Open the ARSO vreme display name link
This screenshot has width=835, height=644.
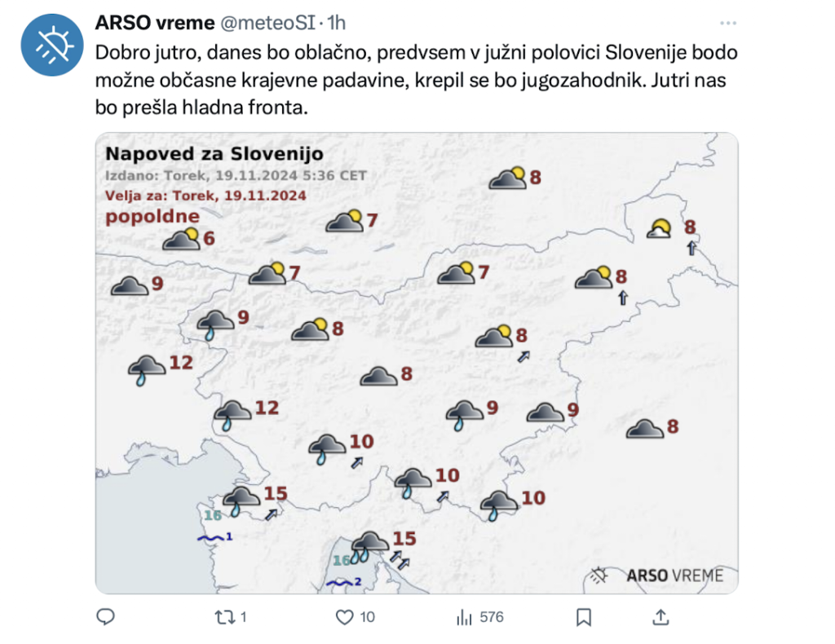coord(155,23)
